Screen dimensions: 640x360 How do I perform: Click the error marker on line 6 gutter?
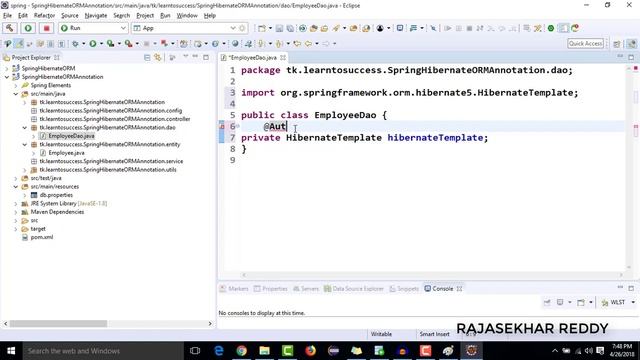coord(222,127)
